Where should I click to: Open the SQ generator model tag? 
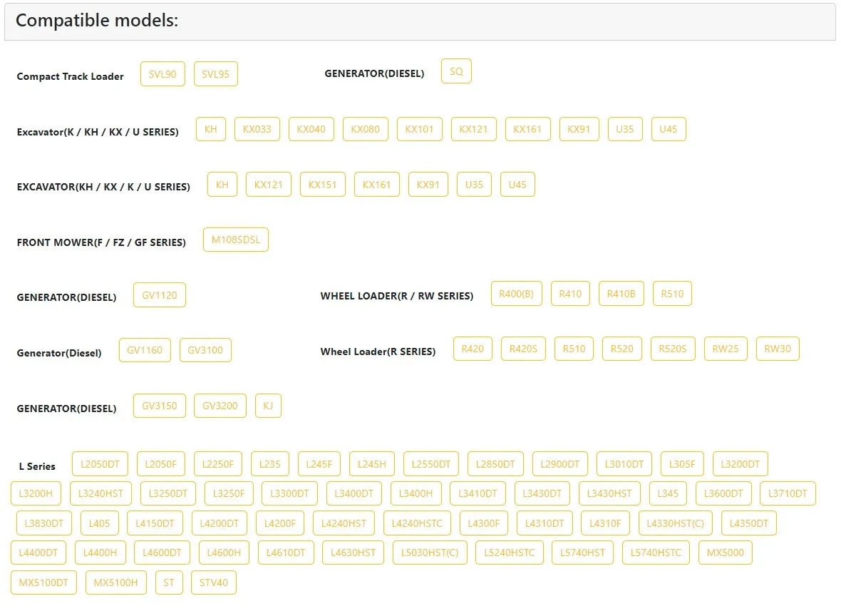coord(456,71)
